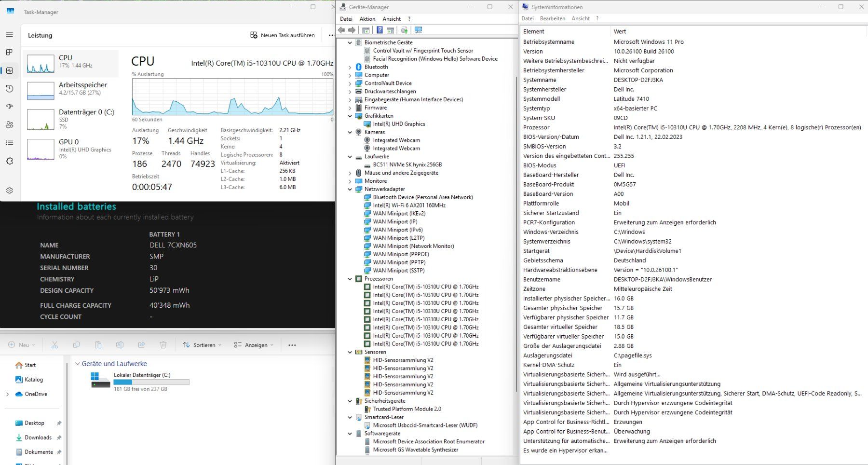Open Downloads in Explorer sidebar
Viewport: 868px width, 465px height.
(x=38, y=438)
